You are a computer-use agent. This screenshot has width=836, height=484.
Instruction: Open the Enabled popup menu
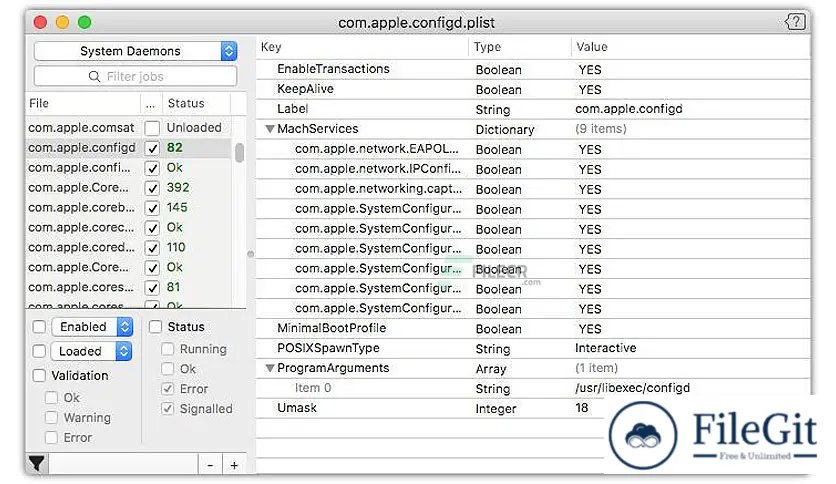[x=92, y=327]
